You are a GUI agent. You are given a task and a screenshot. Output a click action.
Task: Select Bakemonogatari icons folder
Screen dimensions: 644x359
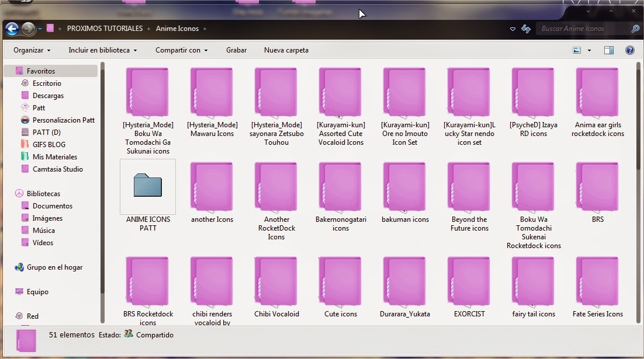(341, 196)
